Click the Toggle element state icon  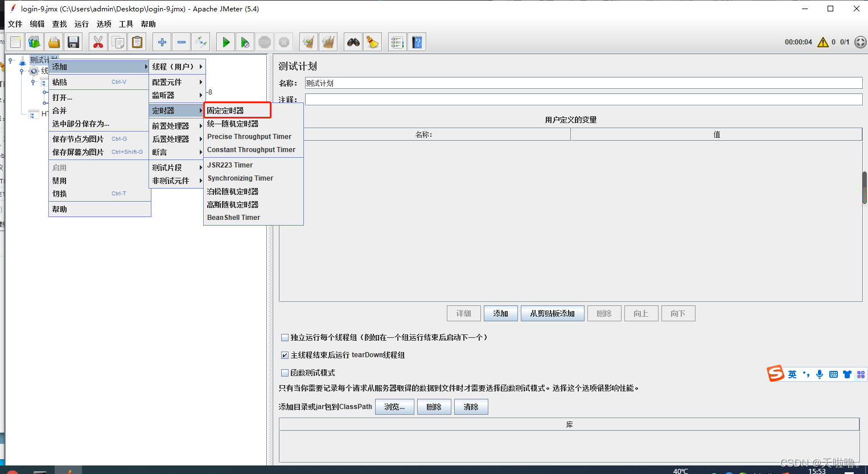point(201,42)
